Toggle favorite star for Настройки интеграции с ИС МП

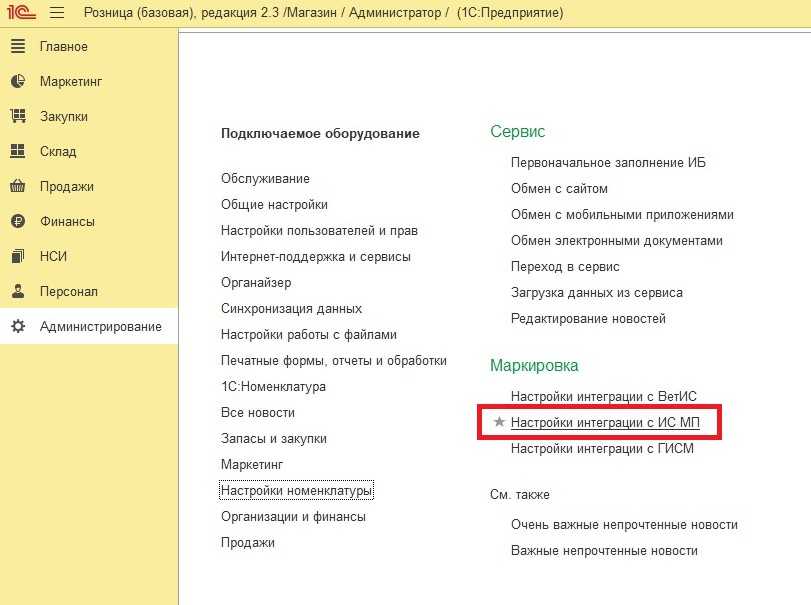tap(500, 423)
